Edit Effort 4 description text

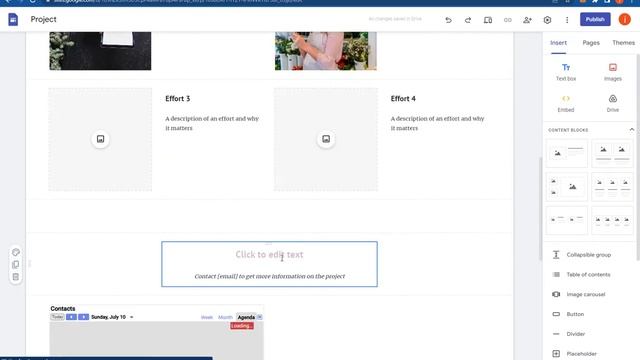pos(438,123)
